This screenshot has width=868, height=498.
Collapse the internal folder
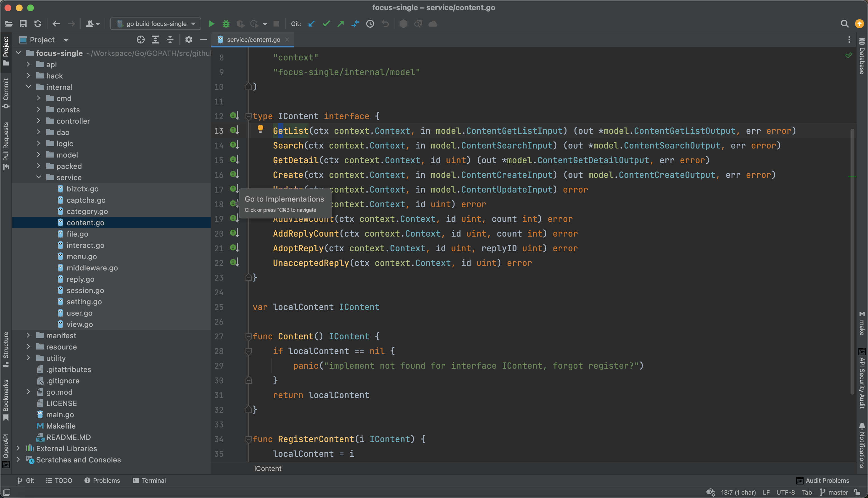coord(29,87)
